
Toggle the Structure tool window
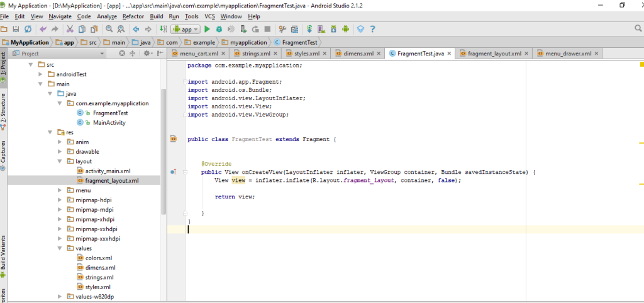pos(3,112)
